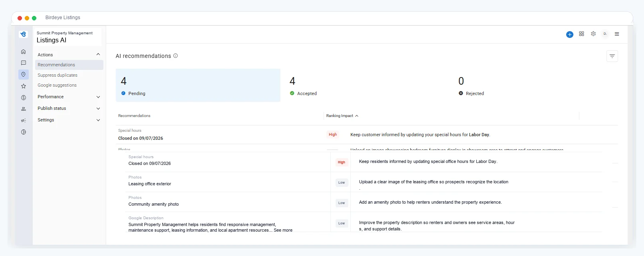644x256 pixels.
Task: Select the Listings location pin icon
Action: click(24, 74)
